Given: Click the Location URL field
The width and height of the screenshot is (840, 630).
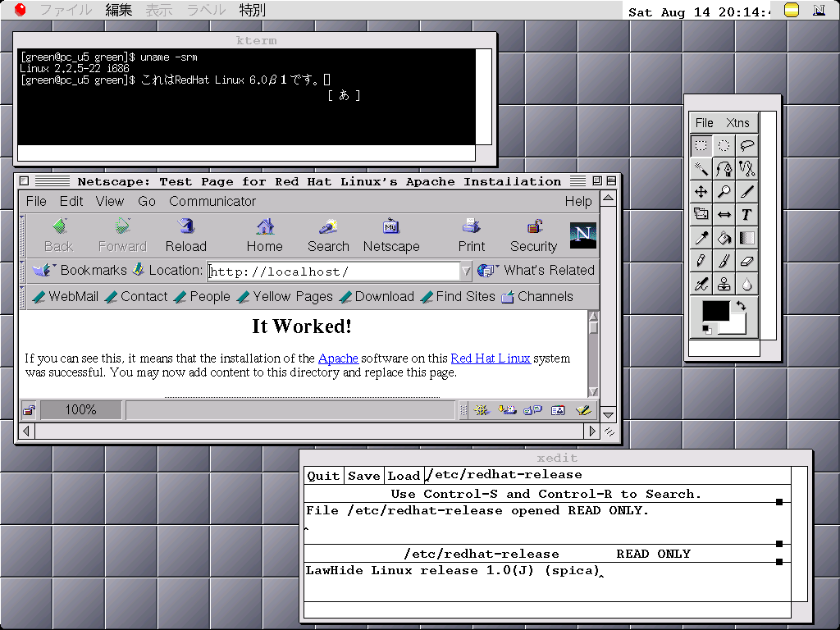Looking at the screenshot, I should pyautogui.click(x=334, y=271).
